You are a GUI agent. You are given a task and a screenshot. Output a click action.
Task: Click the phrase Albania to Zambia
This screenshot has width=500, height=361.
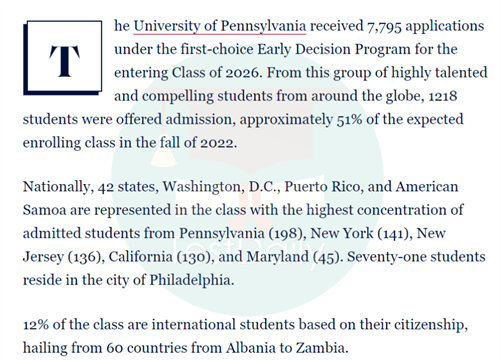click(287, 348)
